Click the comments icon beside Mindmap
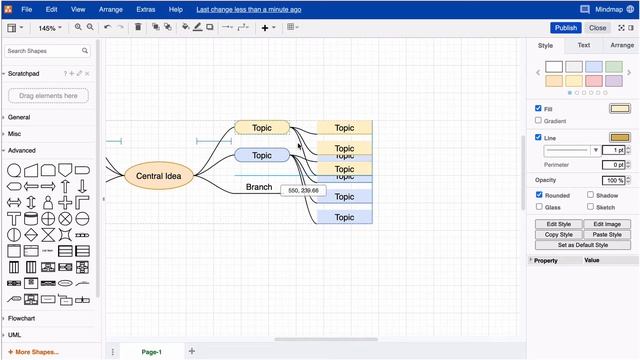Viewport: 640px width, 360px height. (585, 9)
